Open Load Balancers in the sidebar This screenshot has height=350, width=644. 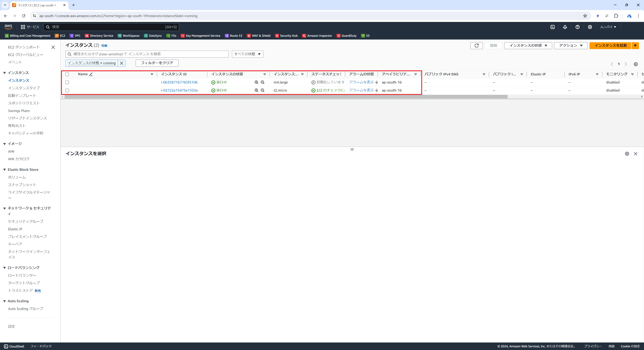pyautogui.click(x=22, y=275)
